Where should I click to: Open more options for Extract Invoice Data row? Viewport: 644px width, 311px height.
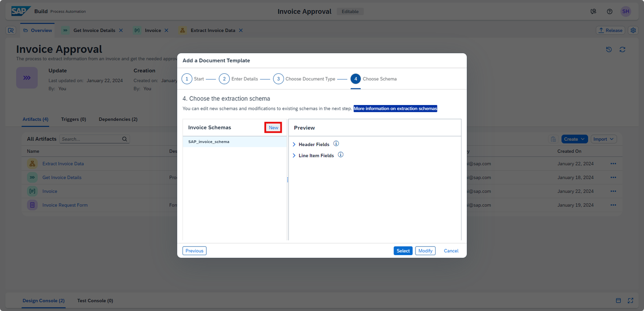[613, 164]
